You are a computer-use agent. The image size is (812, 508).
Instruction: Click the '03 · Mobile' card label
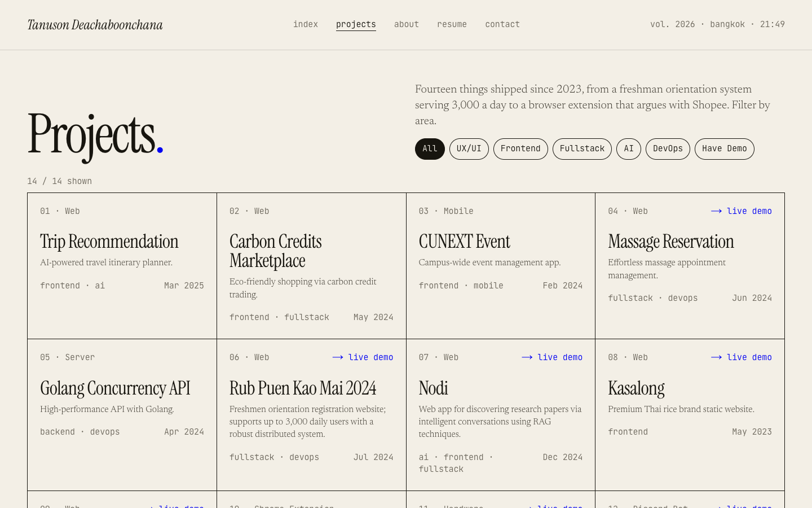tap(446, 211)
